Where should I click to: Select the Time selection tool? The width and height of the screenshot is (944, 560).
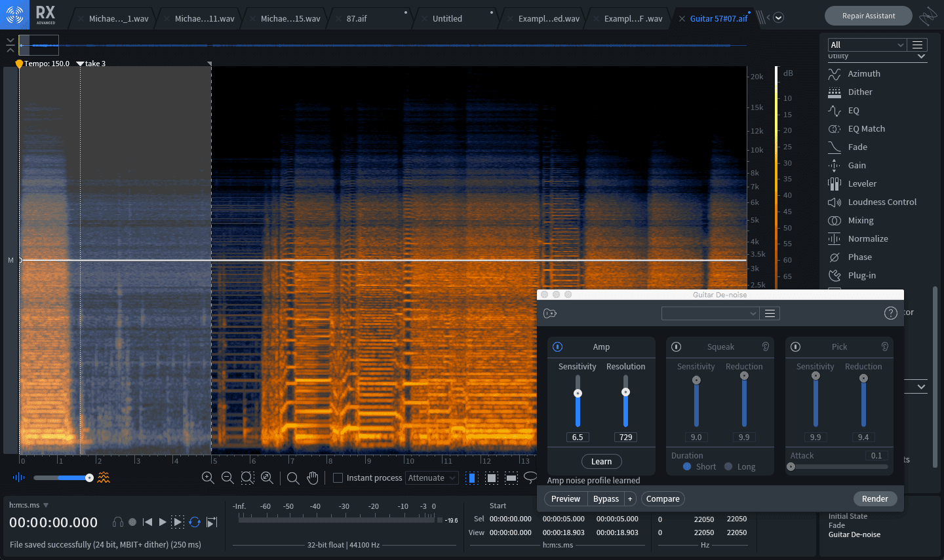(x=471, y=478)
